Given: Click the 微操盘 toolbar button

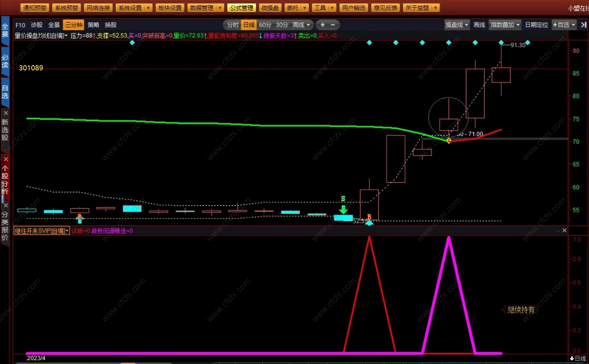Looking at the screenshot, I should pos(270,8).
